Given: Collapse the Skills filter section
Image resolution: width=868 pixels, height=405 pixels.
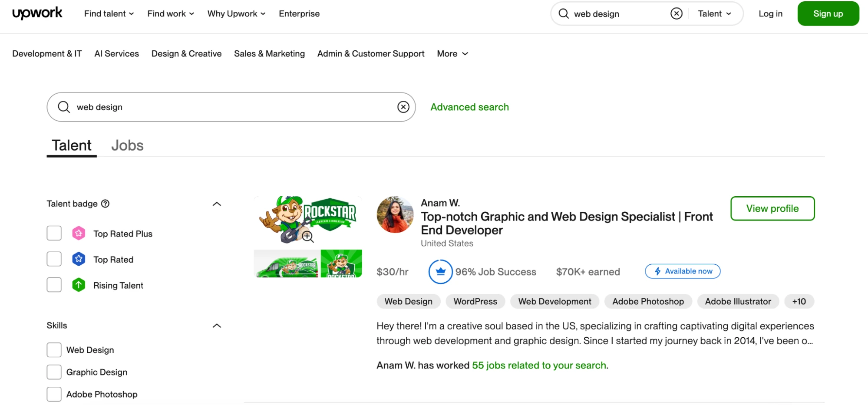Looking at the screenshot, I should point(217,326).
